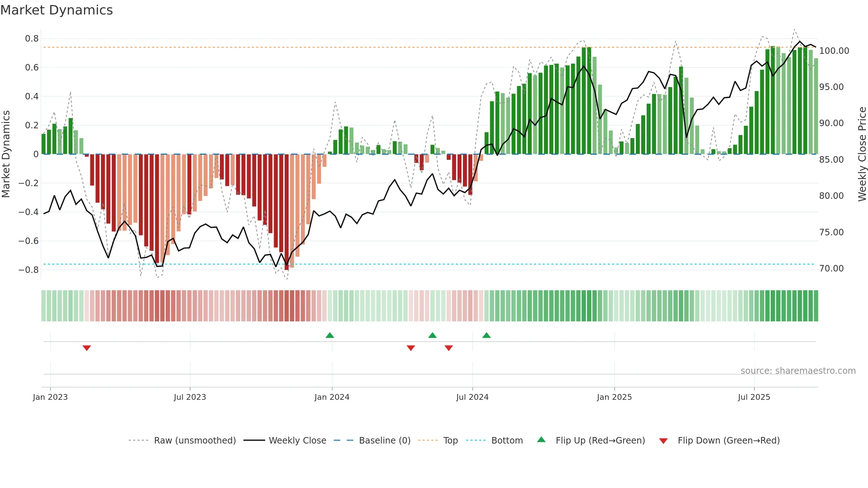Click the Jan 2024 axis label
This screenshot has width=868, height=488.
click(x=332, y=397)
